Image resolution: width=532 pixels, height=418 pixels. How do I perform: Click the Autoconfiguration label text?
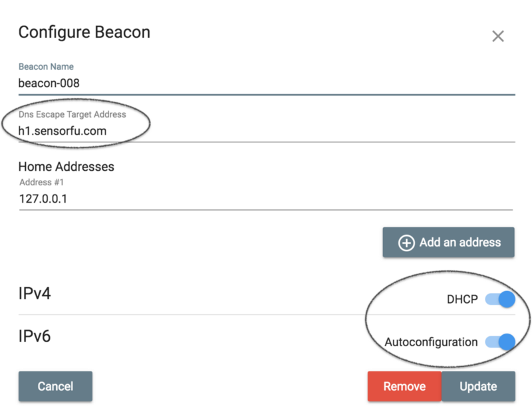click(x=431, y=342)
